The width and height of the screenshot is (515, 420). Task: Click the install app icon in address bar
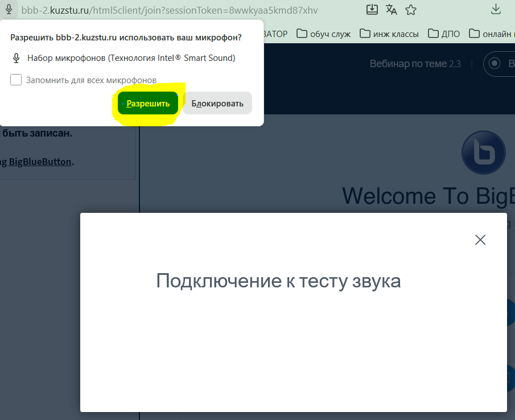pos(372,10)
